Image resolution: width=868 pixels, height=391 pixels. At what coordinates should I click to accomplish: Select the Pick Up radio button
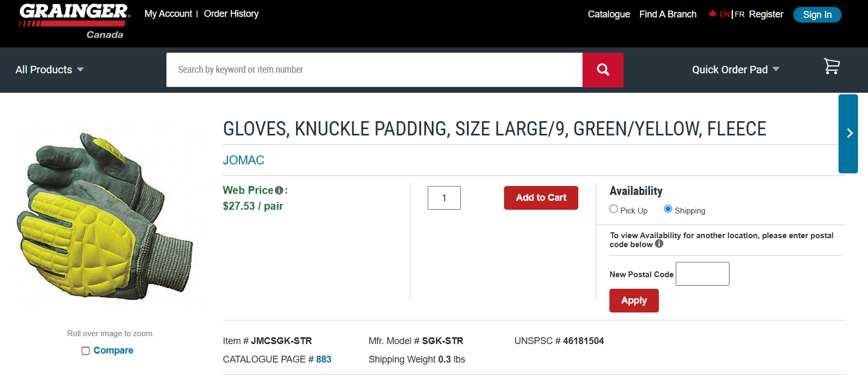[x=613, y=209]
